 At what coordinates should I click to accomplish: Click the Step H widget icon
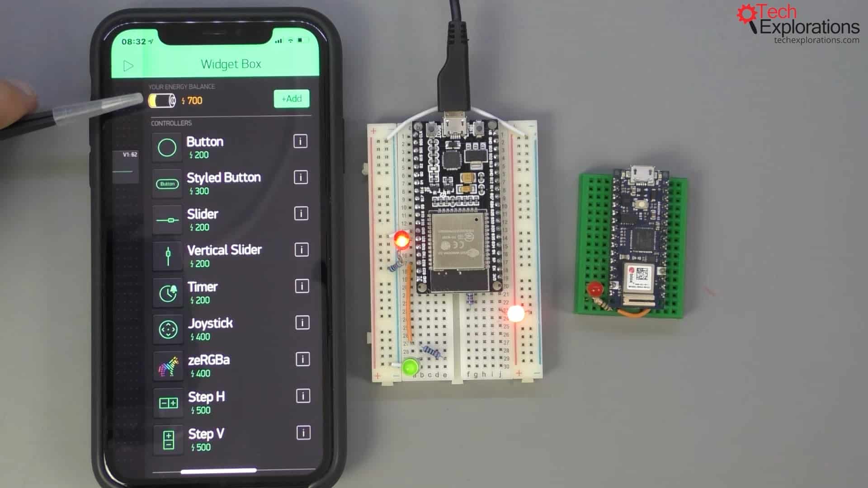tap(168, 403)
